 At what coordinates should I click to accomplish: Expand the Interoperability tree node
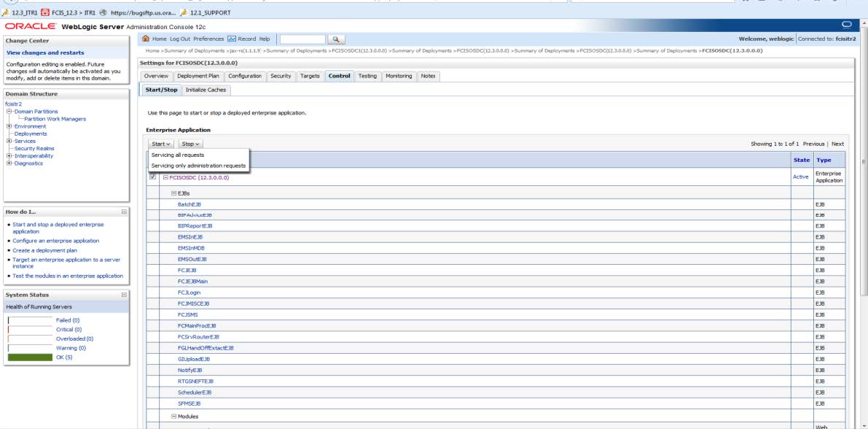tap(9, 155)
